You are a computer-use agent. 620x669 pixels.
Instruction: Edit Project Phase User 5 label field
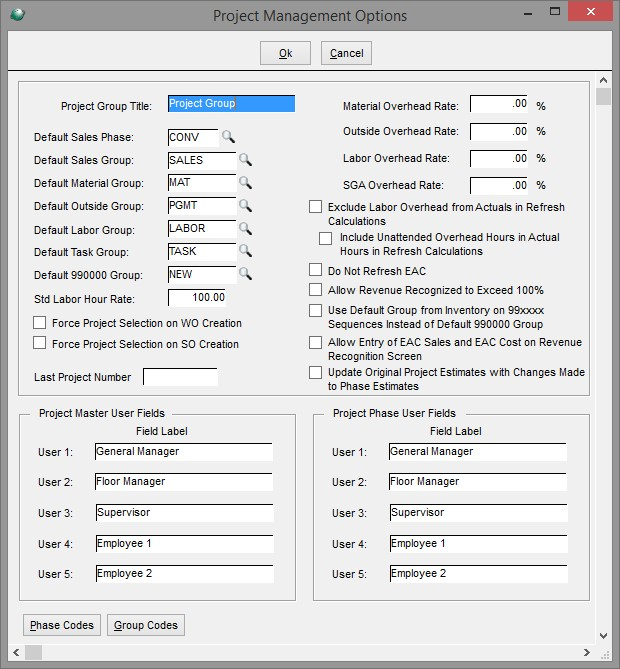pyautogui.click(x=478, y=574)
